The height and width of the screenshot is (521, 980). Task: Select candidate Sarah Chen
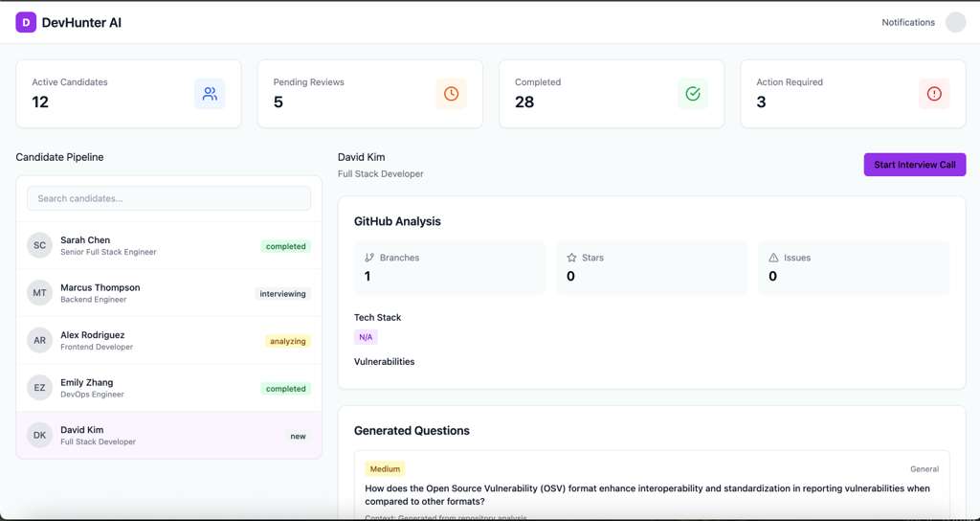168,245
